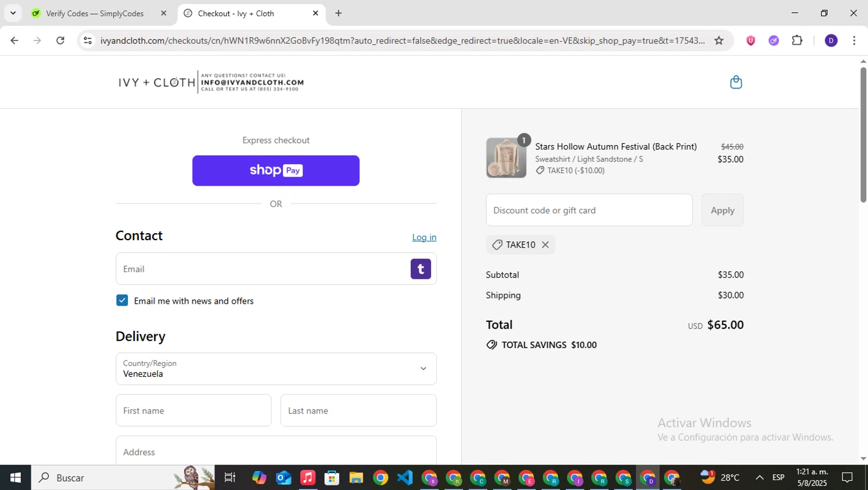Click the product title Stars Hollow Autumn Festival
Screen dimensions: 868x490
[x=616, y=146]
